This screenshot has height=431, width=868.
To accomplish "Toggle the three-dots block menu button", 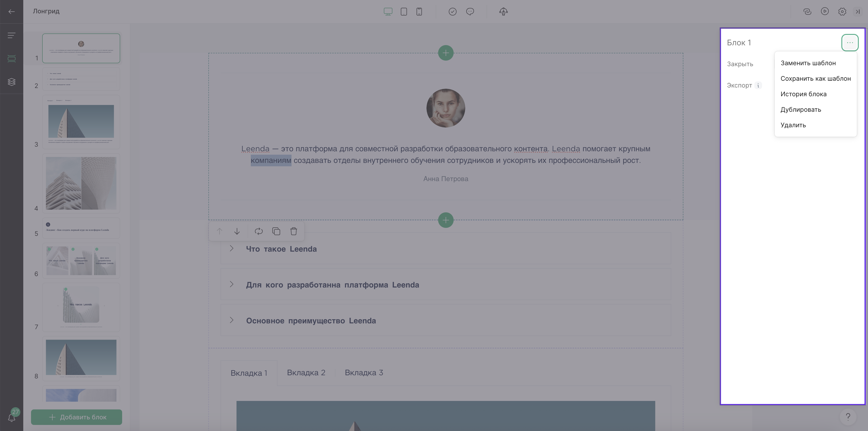I will tap(850, 43).
